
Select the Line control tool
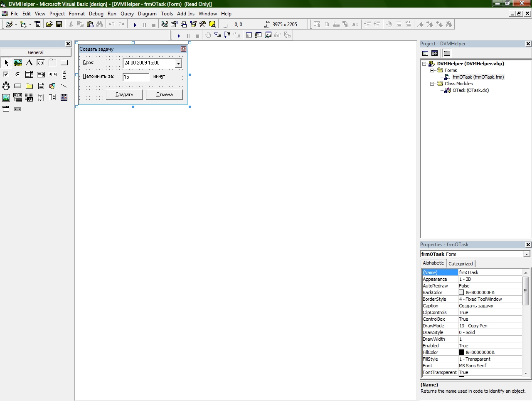coord(64,86)
